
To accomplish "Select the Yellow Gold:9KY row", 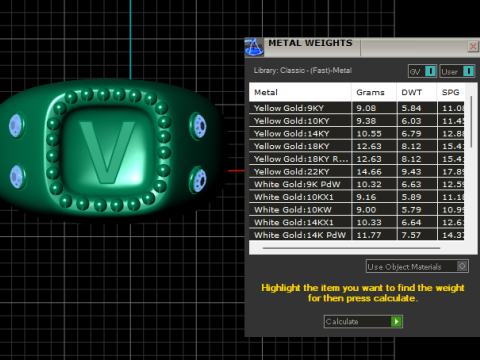I will 357,108.
